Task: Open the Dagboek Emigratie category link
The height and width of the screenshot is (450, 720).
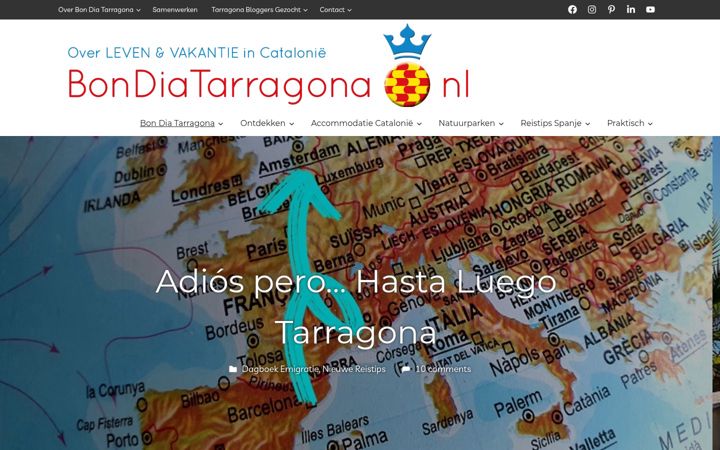Action: coord(280,369)
